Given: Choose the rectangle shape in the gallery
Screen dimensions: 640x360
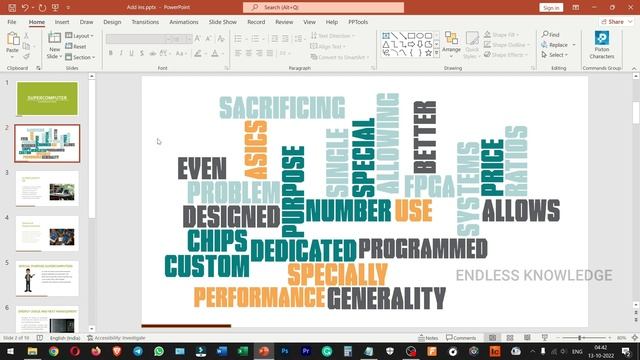Looking at the screenshot, I should [411, 36].
